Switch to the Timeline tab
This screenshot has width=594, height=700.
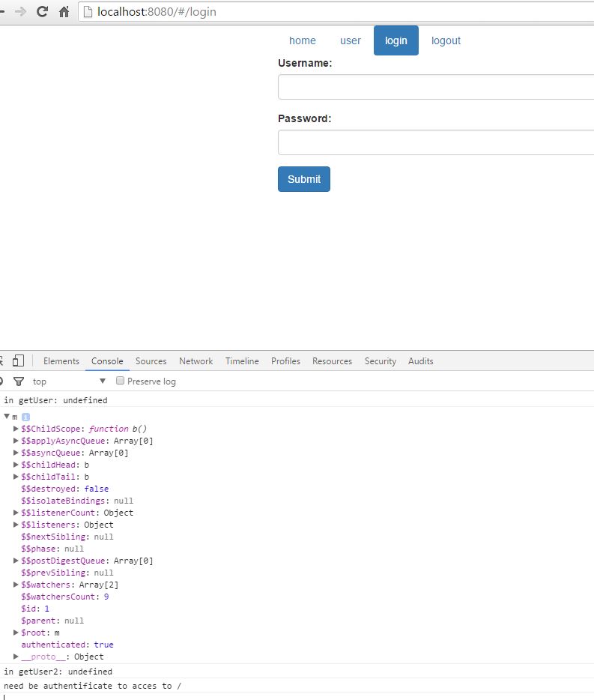click(x=242, y=360)
